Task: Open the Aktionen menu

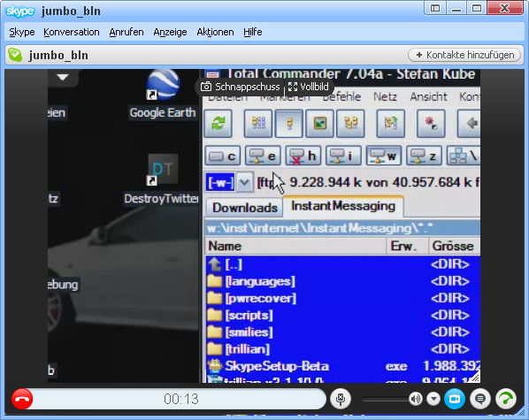Action: pyautogui.click(x=215, y=32)
